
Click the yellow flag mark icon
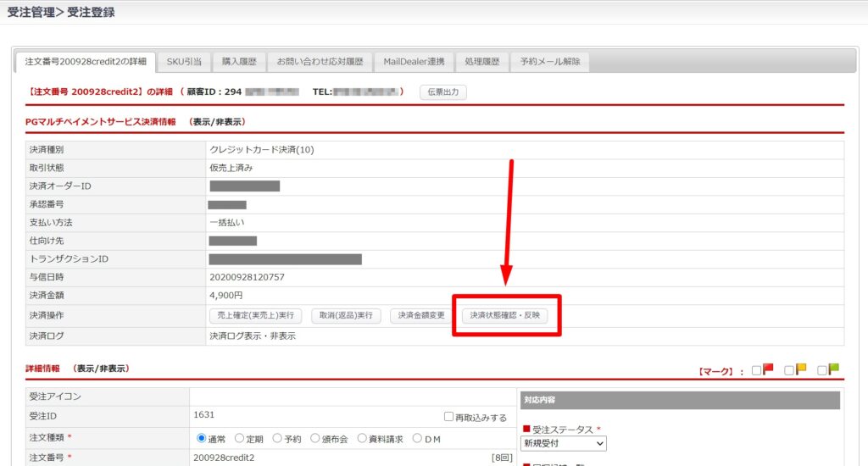tap(801, 369)
